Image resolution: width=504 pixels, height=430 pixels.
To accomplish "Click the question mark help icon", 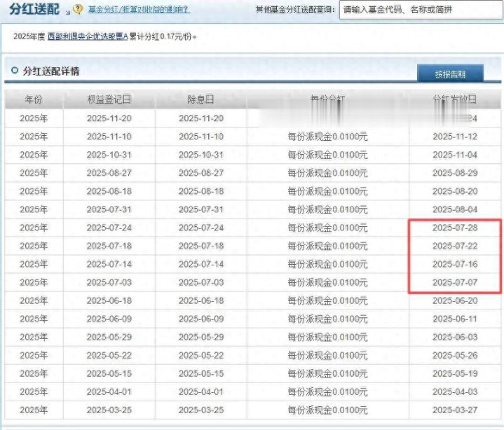I will pos(78,9).
